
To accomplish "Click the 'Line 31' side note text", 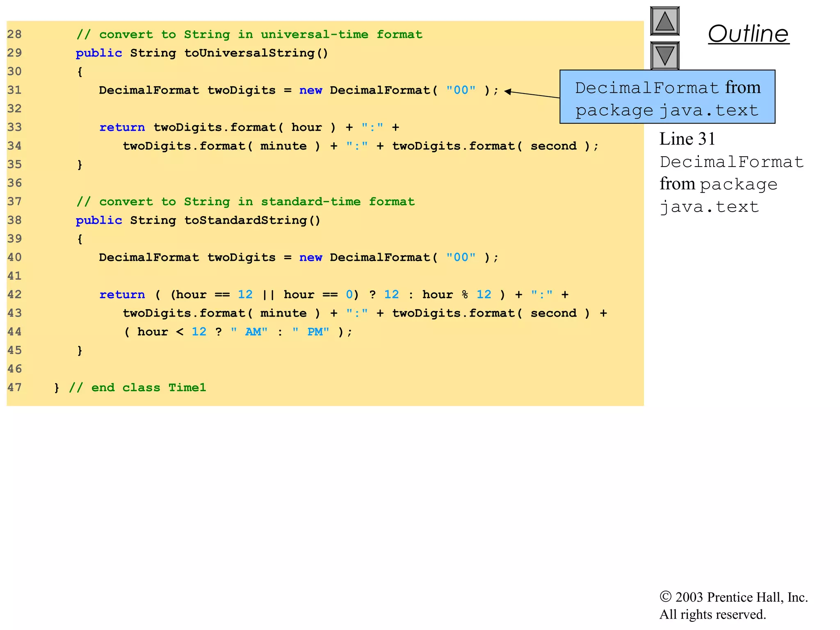I will [x=687, y=139].
